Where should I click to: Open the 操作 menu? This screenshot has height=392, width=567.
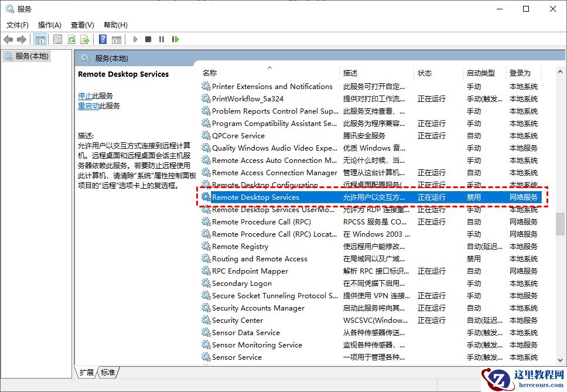pyautogui.click(x=49, y=25)
